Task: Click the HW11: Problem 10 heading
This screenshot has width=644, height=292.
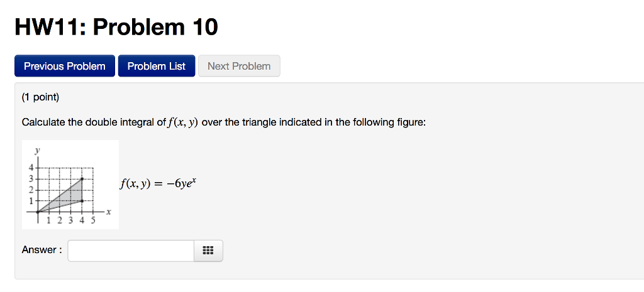Action: [116, 26]
